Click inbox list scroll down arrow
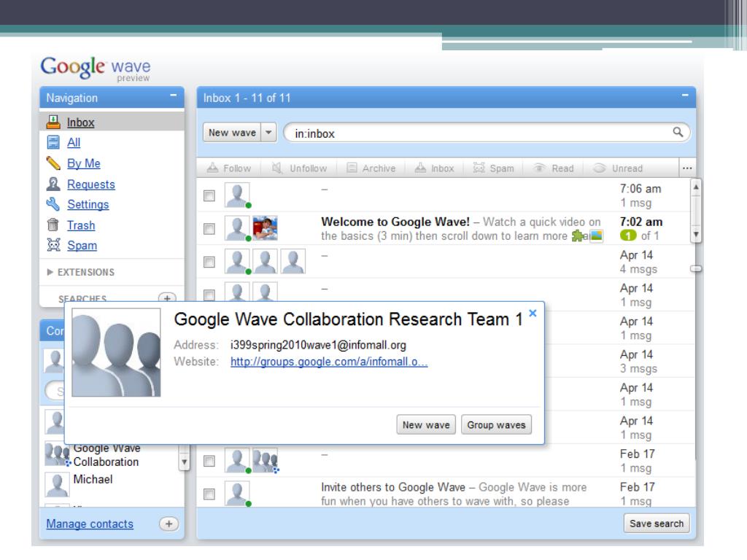Viewport: 747px width, 560px height. (x=696, y=234)
